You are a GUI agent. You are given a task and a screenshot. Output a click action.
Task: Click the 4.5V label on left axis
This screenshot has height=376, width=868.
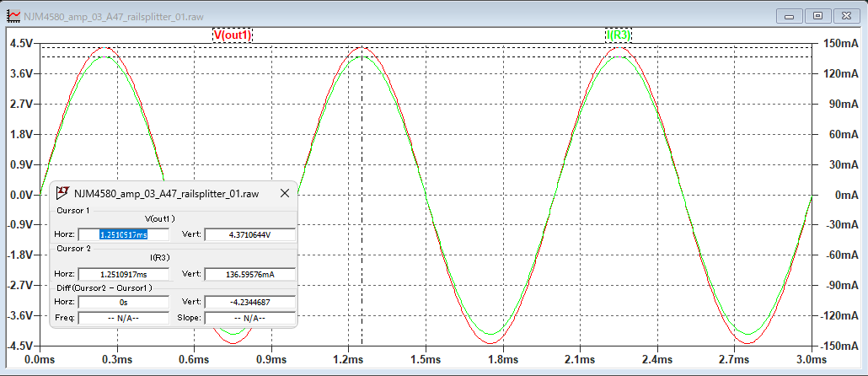(20, 44)
